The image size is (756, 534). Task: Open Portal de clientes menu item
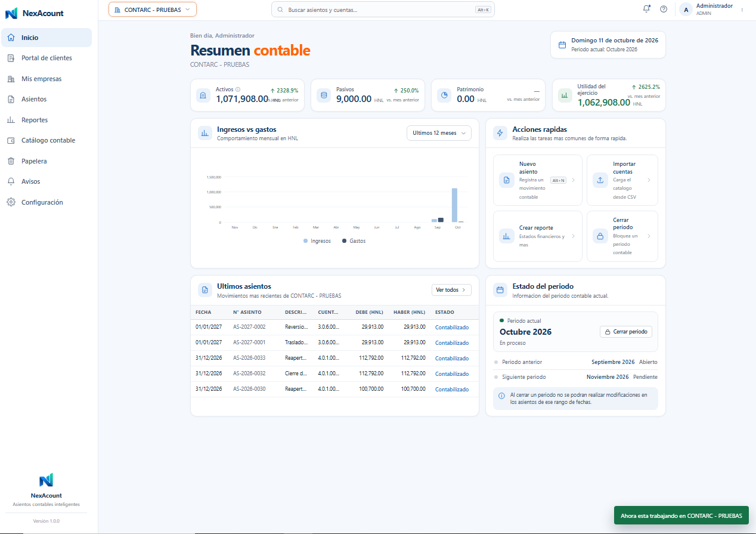coord(47,58)
